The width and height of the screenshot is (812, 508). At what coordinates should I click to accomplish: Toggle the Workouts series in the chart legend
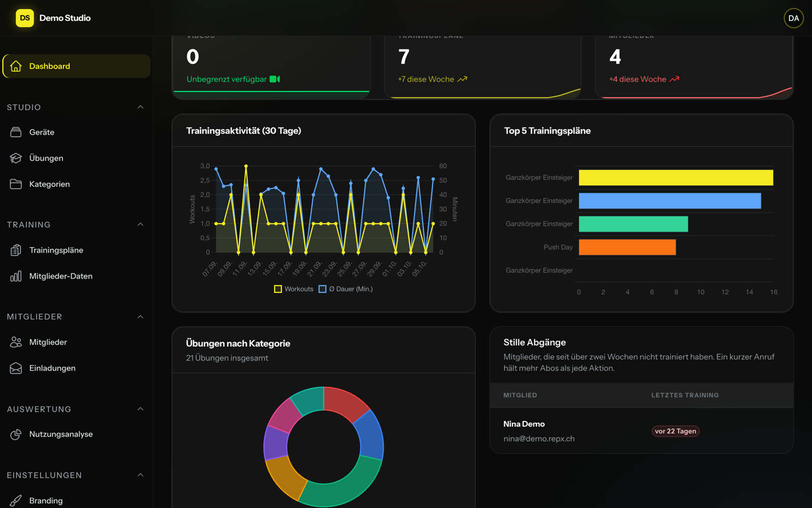(293, 289)
